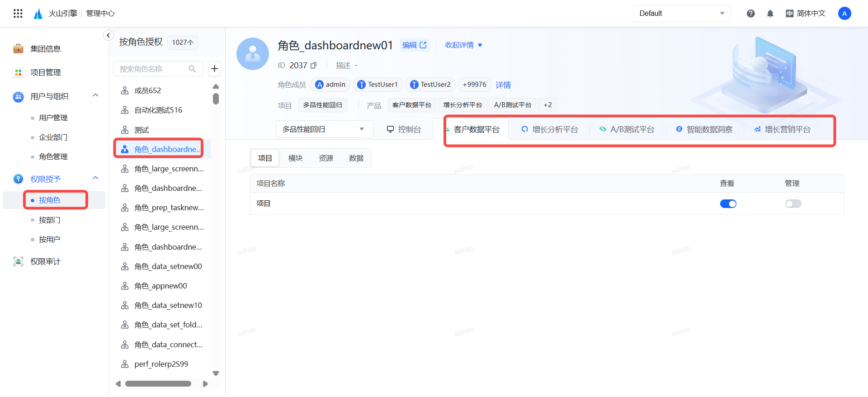Click the 控制台 monitor icon
The width and height of the screenshot is (868, 397).
391,129
